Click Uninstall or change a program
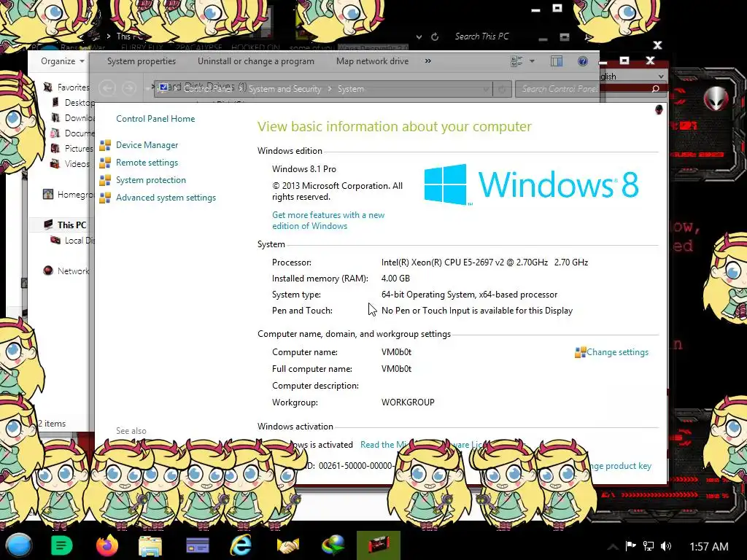The height and width of the screenshot is (560, 747). pyautogui.click(x=256, y=61)
